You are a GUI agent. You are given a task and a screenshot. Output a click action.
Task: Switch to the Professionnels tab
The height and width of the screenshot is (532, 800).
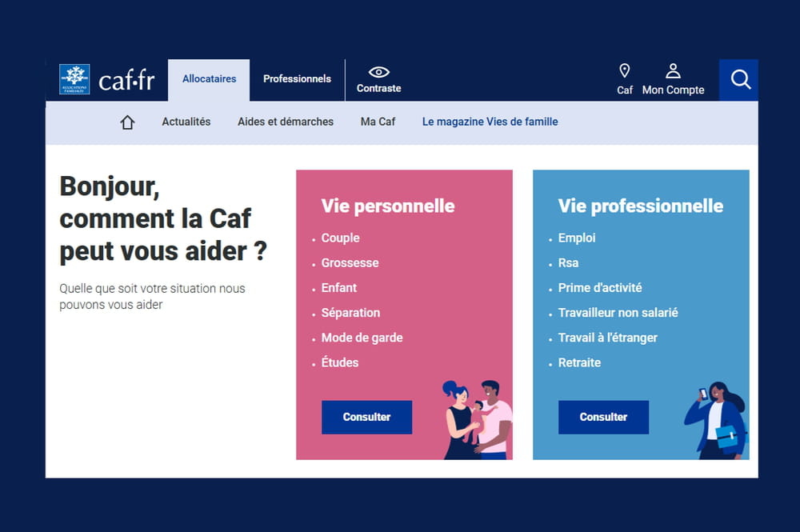297,79
